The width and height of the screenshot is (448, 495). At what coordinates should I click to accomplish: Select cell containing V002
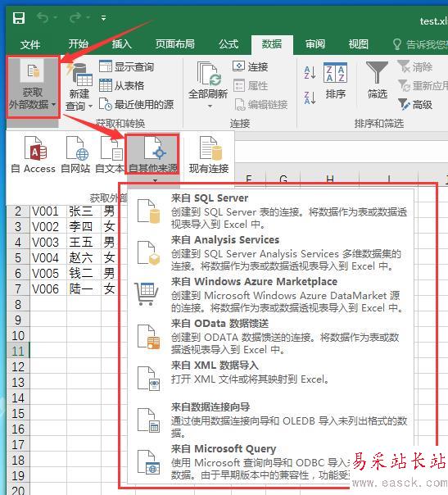pos(48,227)
